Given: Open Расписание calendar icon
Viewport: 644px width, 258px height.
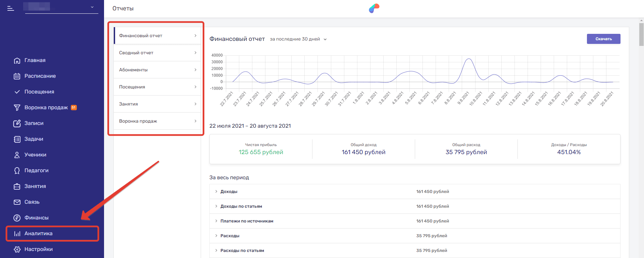Looking at the screenshot, I should (17, 76).
